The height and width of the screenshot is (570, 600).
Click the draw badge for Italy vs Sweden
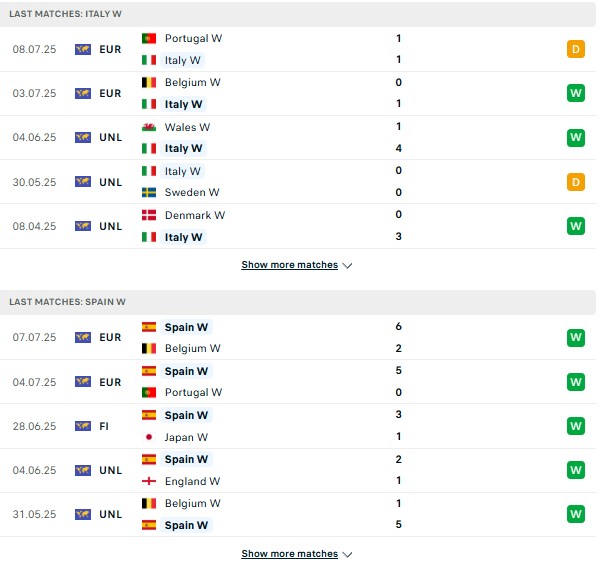(576, 182)
